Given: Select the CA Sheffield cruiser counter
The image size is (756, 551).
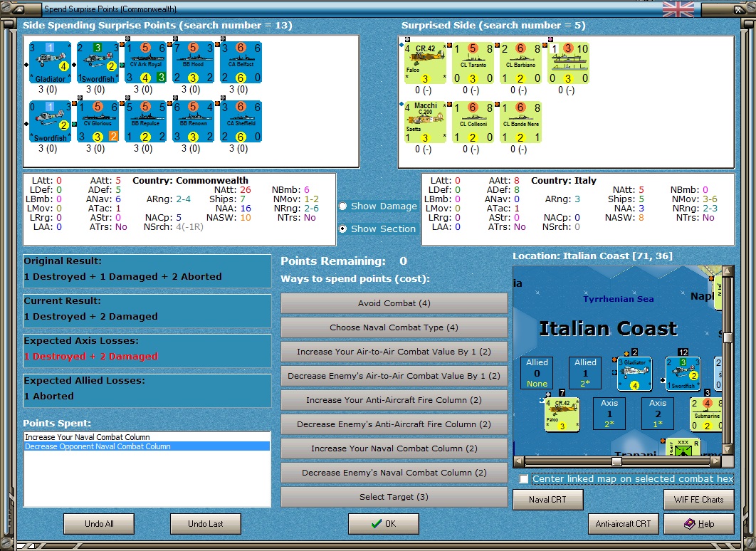Looking at the screenshot, I should [241, 122].
